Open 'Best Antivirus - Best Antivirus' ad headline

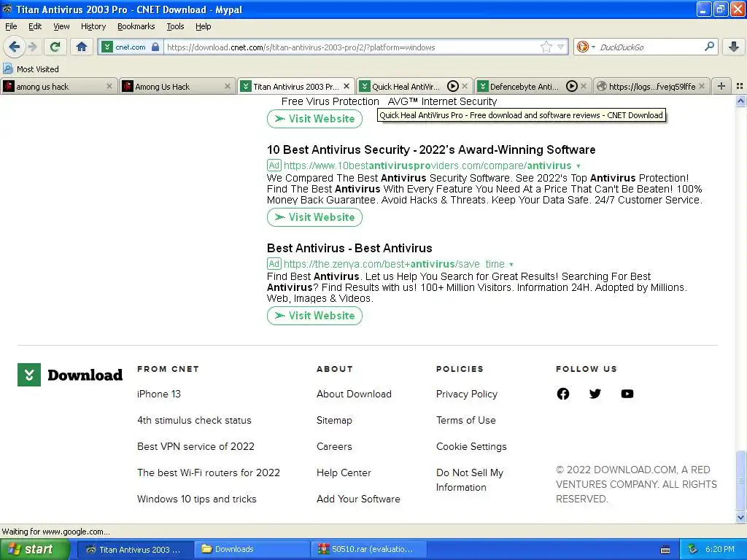[x=349, y=248]
